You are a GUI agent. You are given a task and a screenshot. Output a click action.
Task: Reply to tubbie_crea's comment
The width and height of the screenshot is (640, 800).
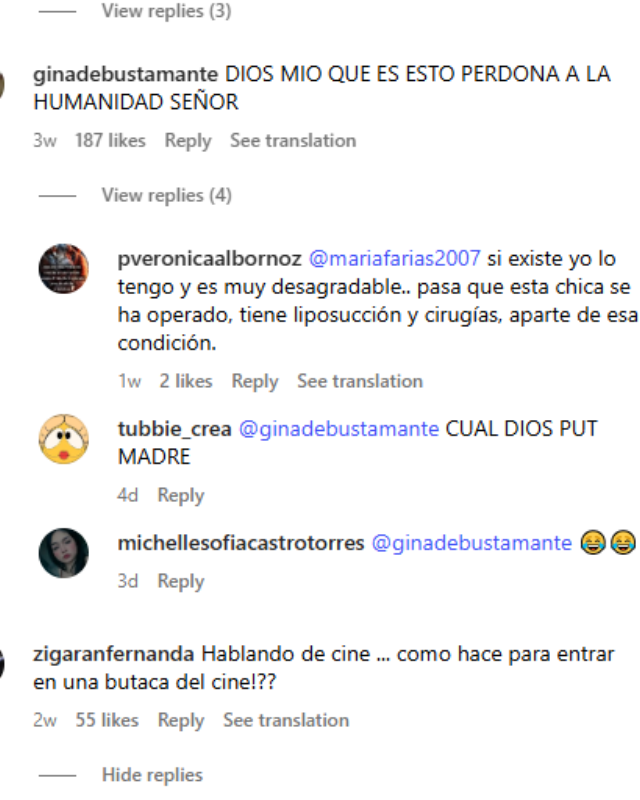[x=181, y=495]
